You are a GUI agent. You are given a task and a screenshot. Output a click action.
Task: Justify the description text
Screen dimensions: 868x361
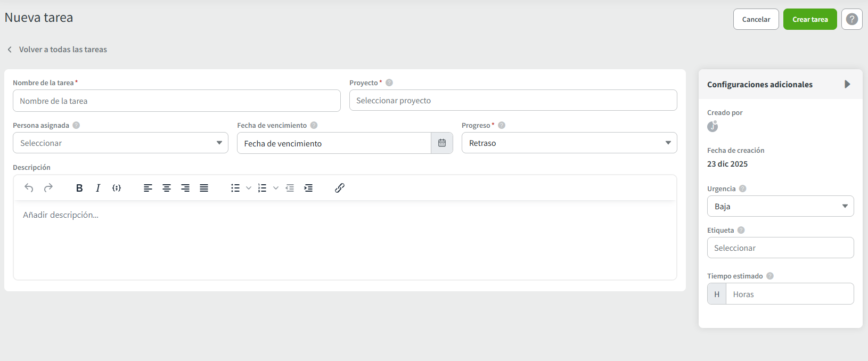[x=204, y=188]
